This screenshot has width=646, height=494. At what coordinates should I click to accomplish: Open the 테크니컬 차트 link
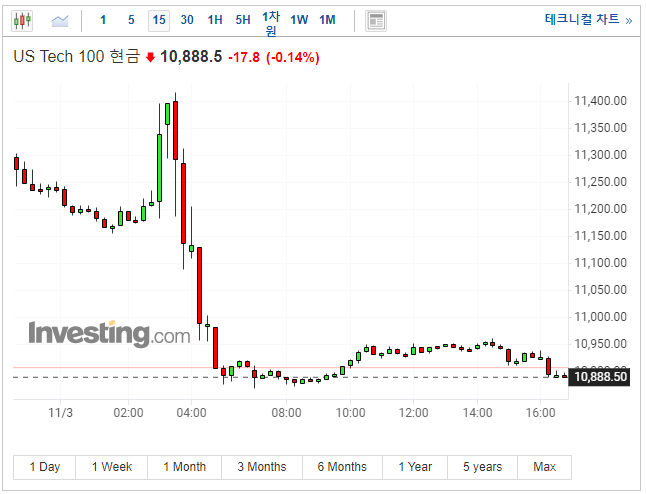click(588, 19)
